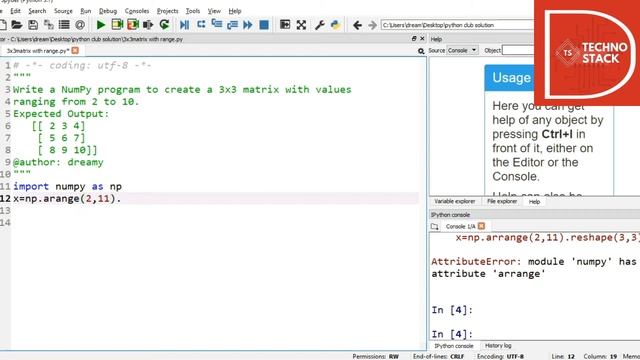This screenshot has width=640, height=360.
Task: Click the '# -*- coding: utf-8 -*-' line
Action: [82, 65]
